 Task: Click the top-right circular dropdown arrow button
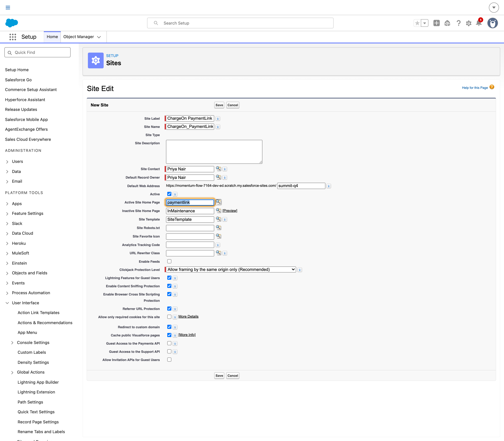(x=494, y=7)
